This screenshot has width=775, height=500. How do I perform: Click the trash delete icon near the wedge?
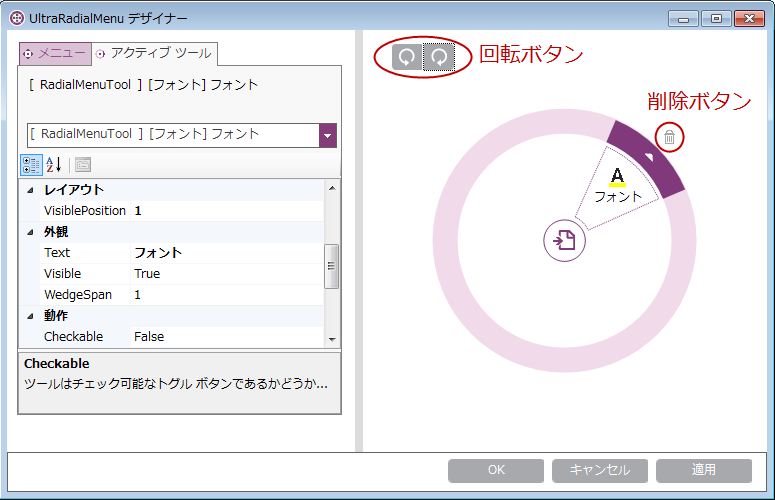coord(669,137)
